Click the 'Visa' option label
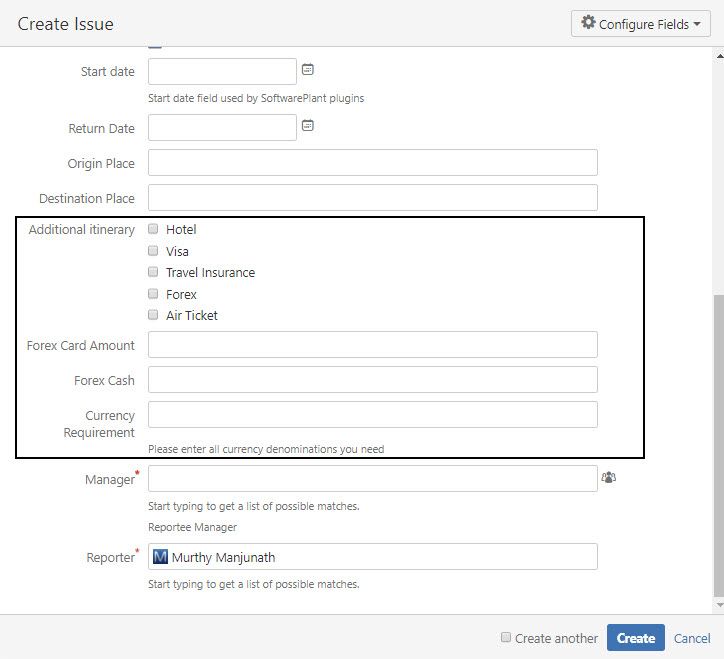 177,251
